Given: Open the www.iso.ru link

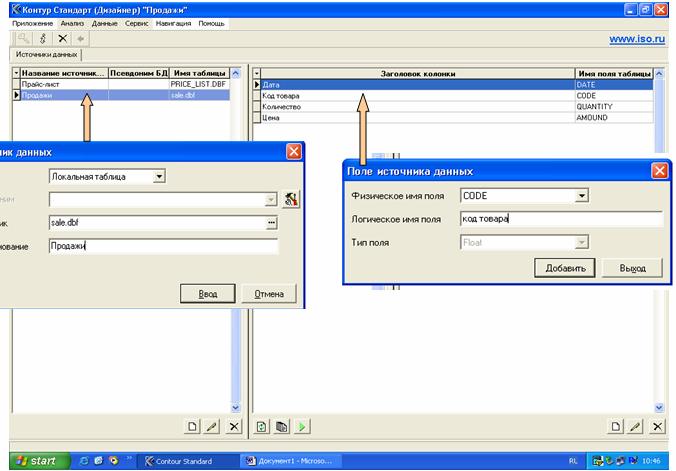Looking at the screenshot, I should click(x=637, y=40).
